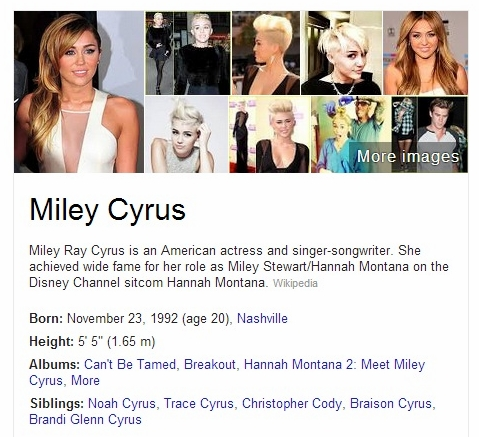Open the Can't Be Tamed album link
479x437 pixels.
pyautogui.click(x=130, y=364)
